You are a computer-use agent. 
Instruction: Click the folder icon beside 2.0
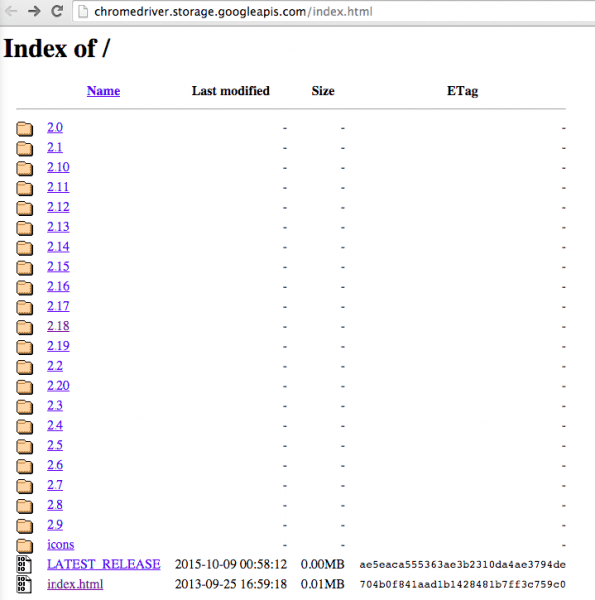click(x=24, y=129)
